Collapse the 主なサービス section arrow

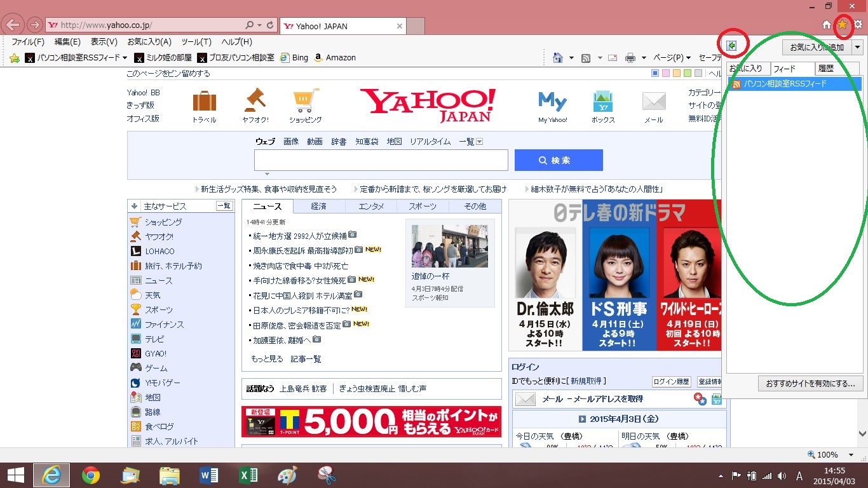pos(134,206)
